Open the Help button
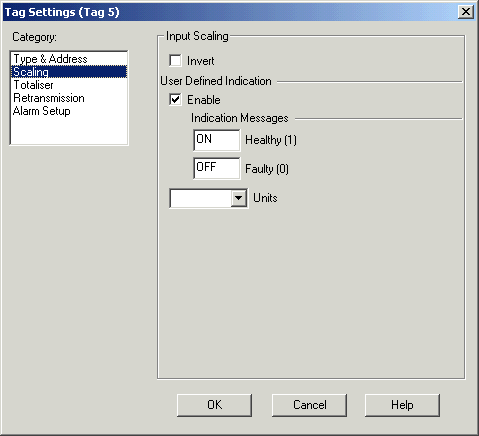 (402, 405)
